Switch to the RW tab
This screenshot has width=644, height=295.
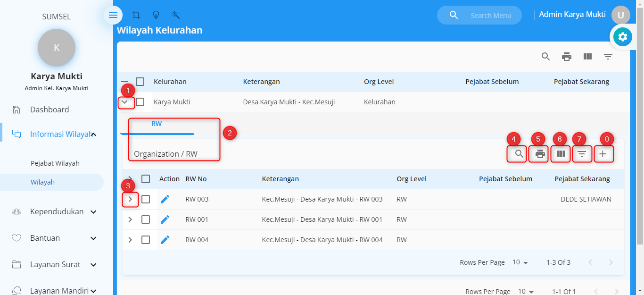157,124
